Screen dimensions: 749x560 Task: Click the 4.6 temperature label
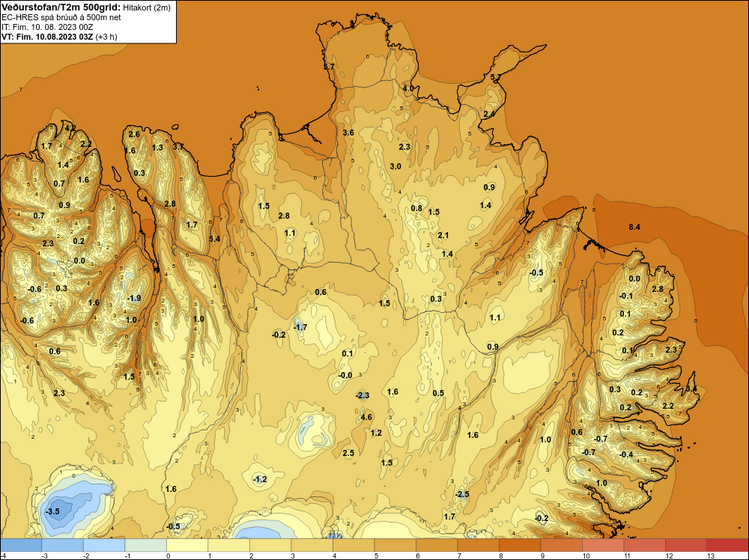click(366, 417)
